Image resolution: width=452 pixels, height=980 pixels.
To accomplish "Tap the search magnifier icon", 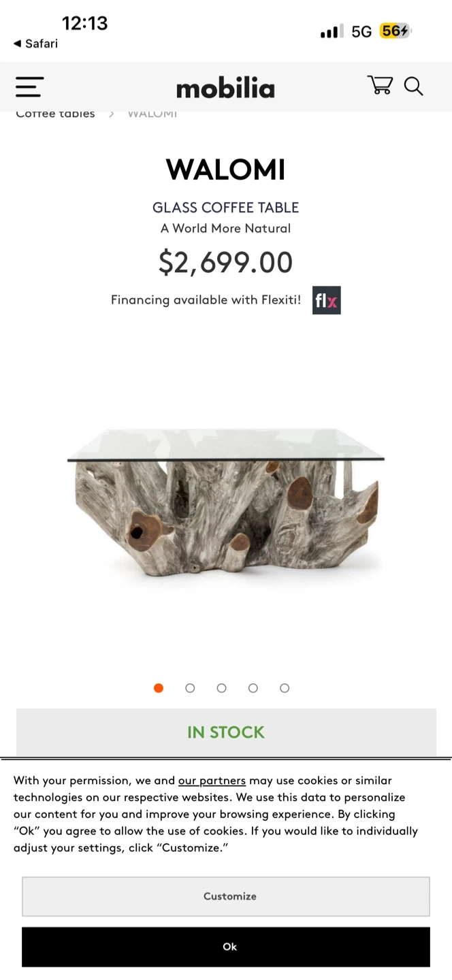I will [x=413, y=86].
